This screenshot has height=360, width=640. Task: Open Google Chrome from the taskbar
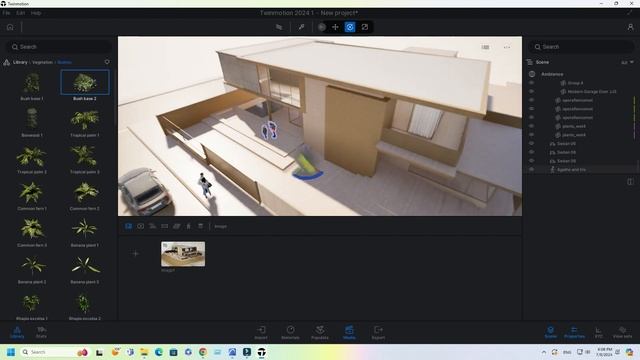tap(203, 352)
